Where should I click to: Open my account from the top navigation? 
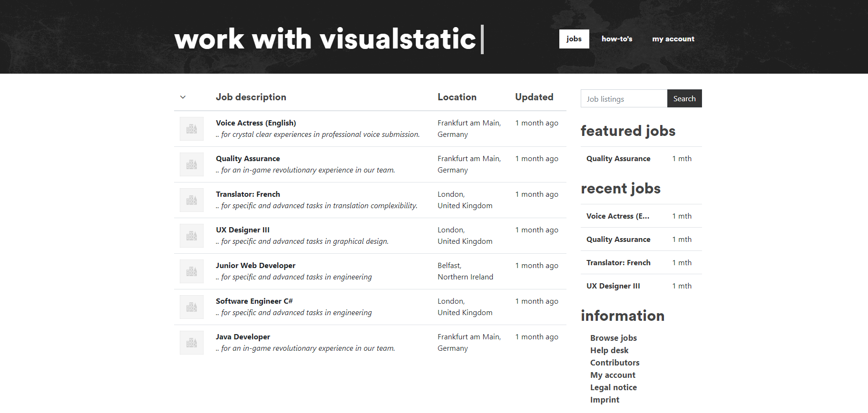click(673, 39)
